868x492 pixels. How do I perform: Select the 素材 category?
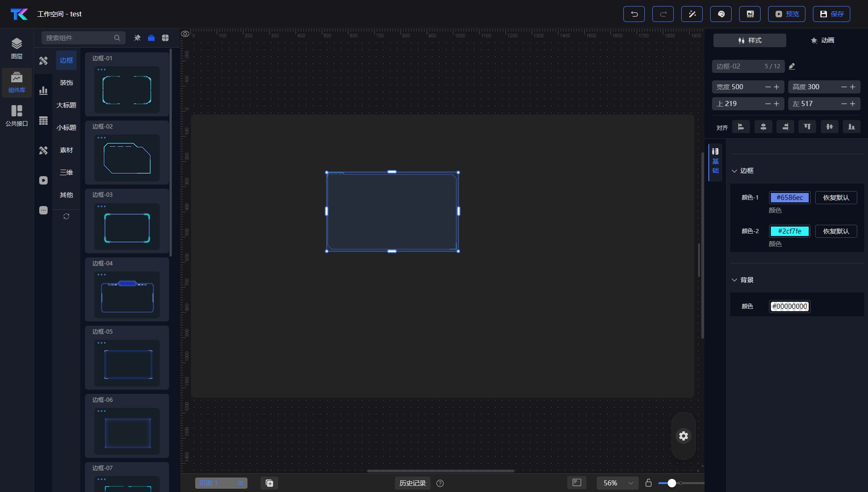click(x=66, y=150)
